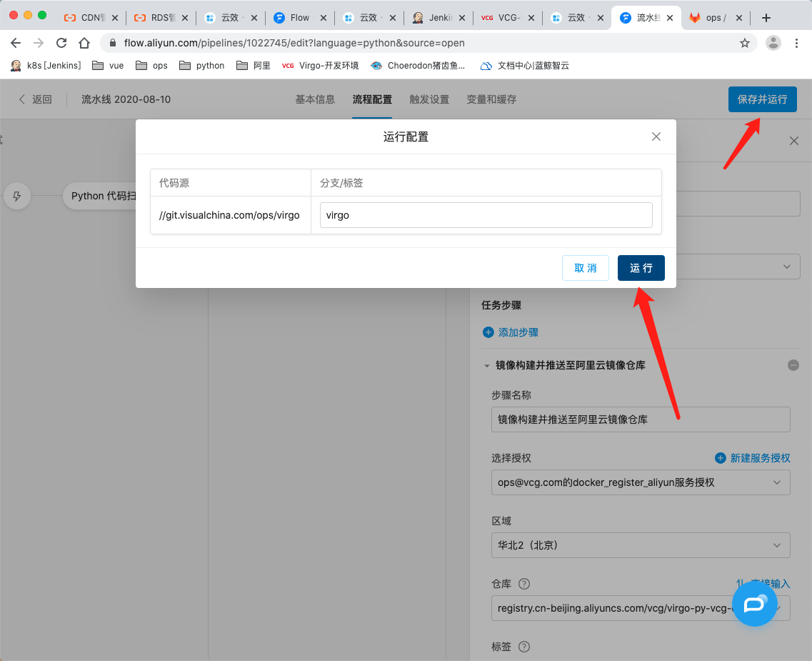This screenshot has height=661, width=812.
Task: Click the browser Back arrow
Action: point(16,43)
